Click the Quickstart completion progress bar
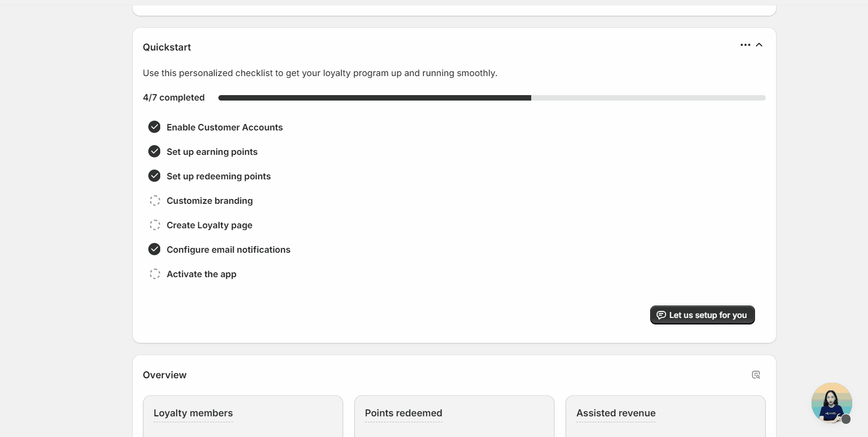 492,98
